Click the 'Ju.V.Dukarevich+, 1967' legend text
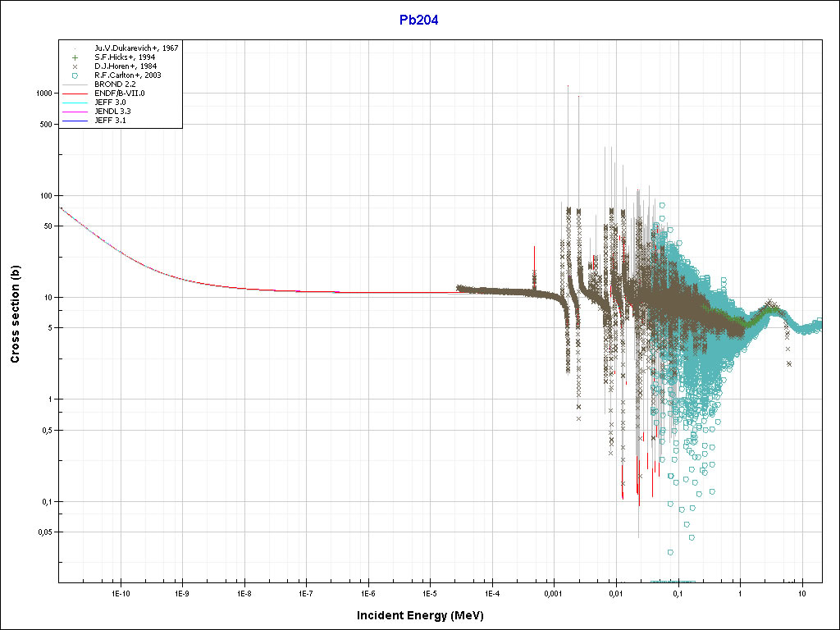 coord(136,48)
